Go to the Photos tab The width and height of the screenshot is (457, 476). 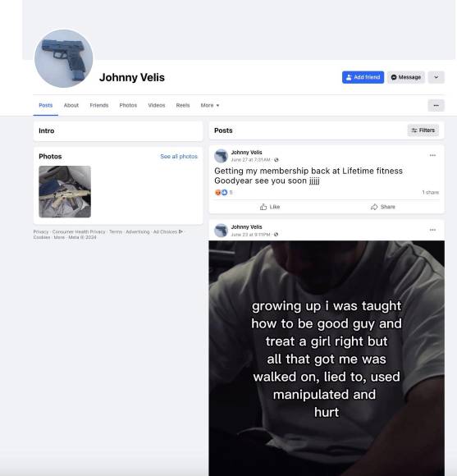[x=128, y=105]
